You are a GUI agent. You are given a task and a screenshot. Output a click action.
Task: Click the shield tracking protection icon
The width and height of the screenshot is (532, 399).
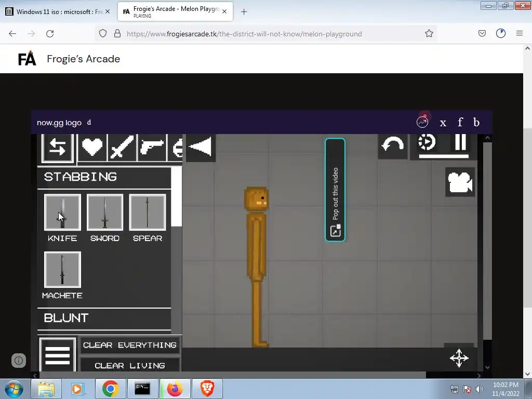pos(103,34)
